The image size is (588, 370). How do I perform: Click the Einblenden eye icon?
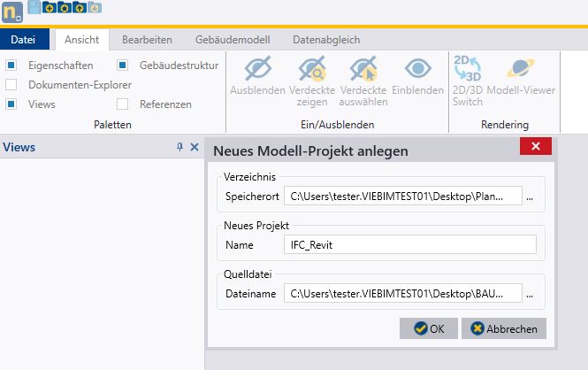(x=417, y=69)
